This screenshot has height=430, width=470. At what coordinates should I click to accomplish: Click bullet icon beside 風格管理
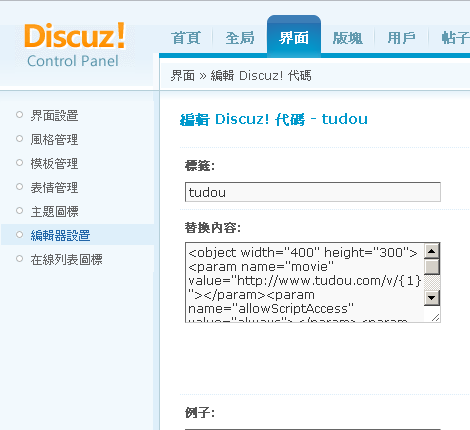point(19,139)
